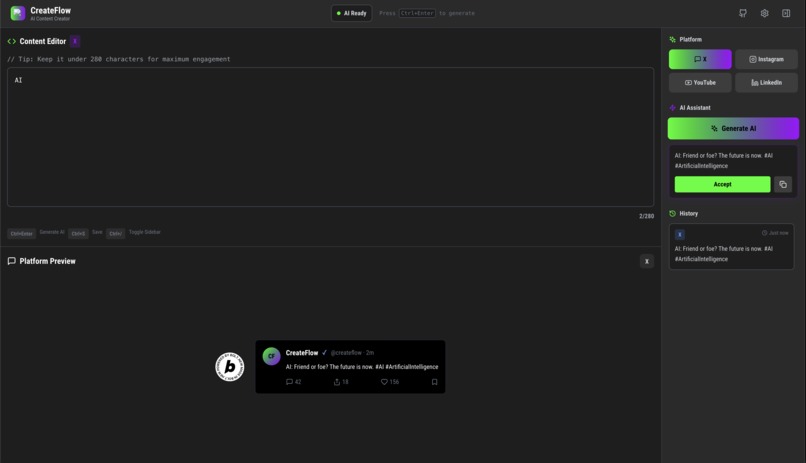Select the Instagram platform button
The width and height of the screenshot is (806, 463).
pos(766,59)
